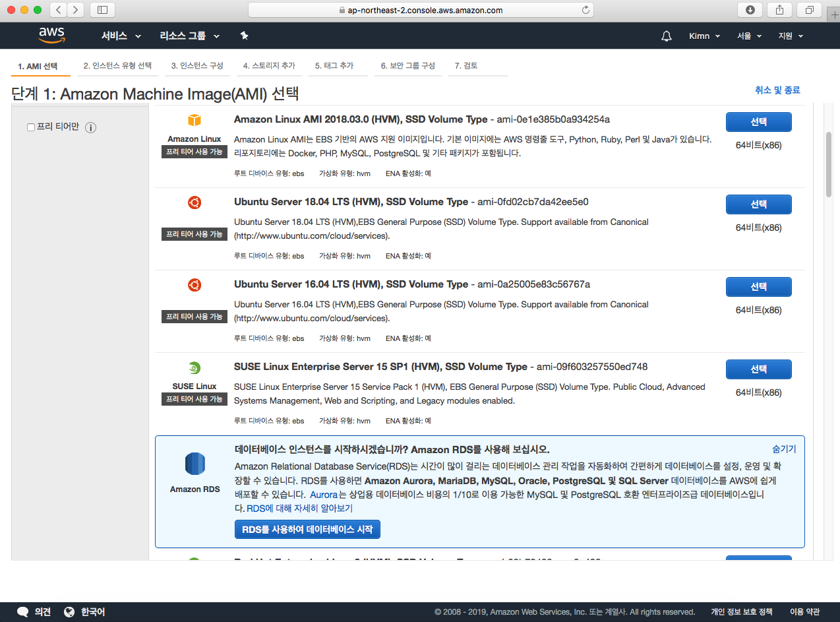
Task: Open 개인 정보 보호 정책 link
Action: click(741, 611)
